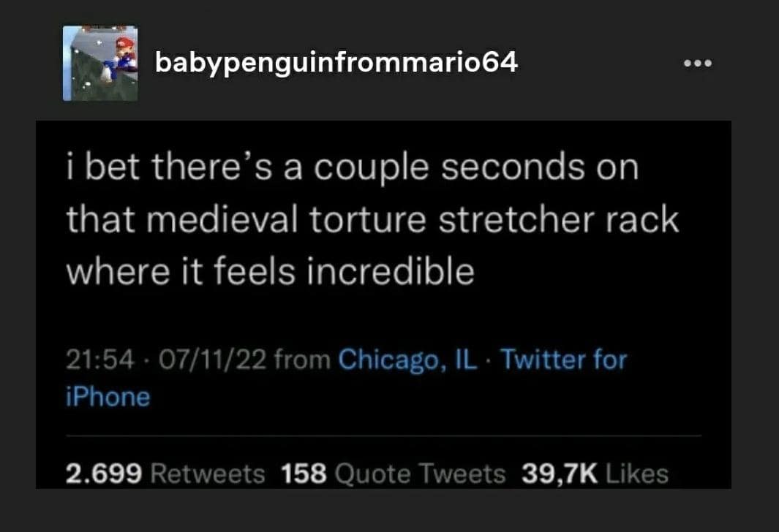Click the 158 quote count number

(x=304, y=474)
